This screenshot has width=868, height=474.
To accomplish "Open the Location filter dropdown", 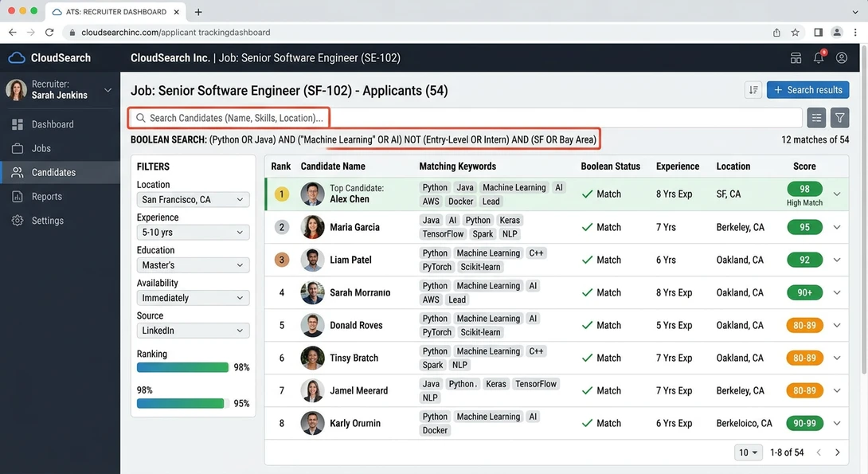I will pyautogui.click(x=192, y=198).
